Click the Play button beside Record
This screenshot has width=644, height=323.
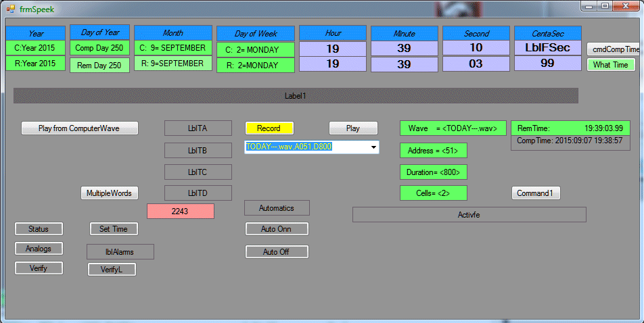pyautogui.click(x=353, y=128)
